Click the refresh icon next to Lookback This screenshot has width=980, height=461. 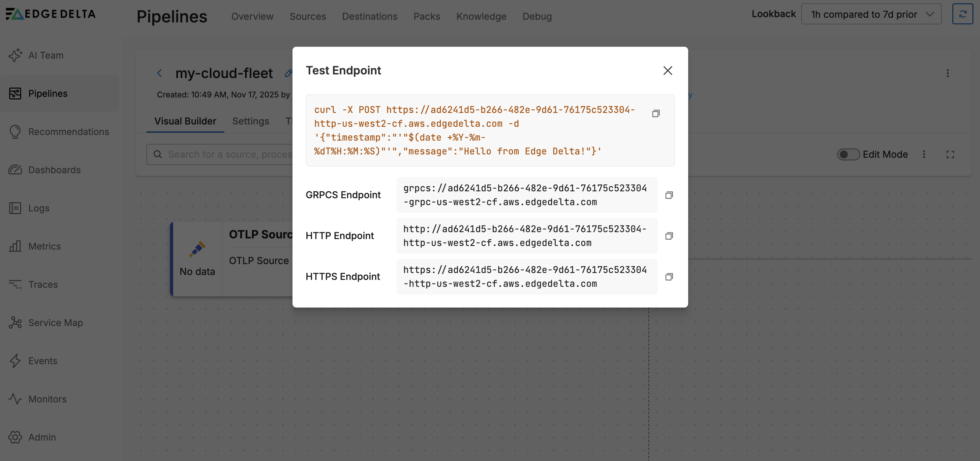pos(963,14)
